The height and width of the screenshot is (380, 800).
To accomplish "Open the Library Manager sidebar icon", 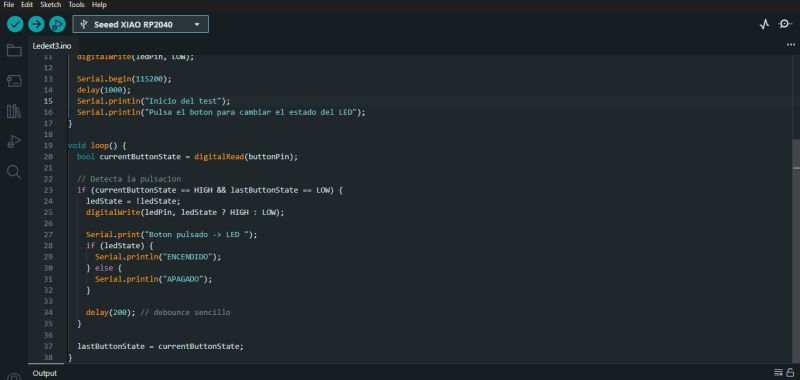I will pos(14,111).
